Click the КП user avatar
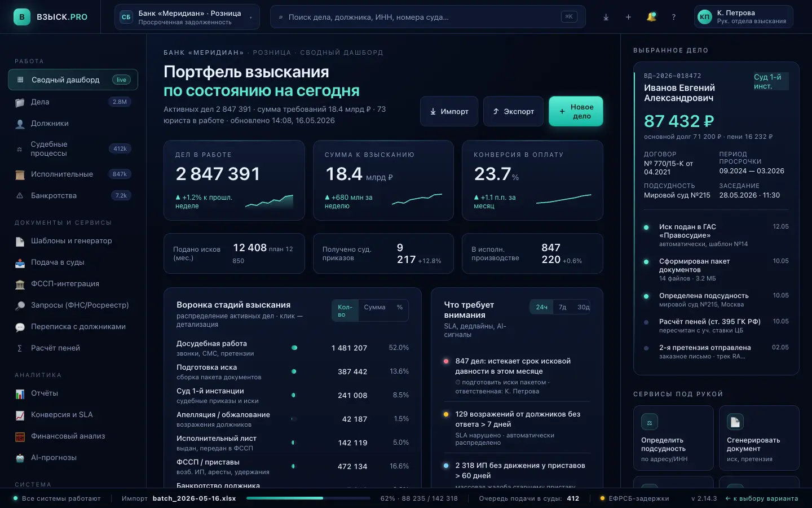Screen dimensions: 812x508 pyautogui.click(x=705, y=17)
